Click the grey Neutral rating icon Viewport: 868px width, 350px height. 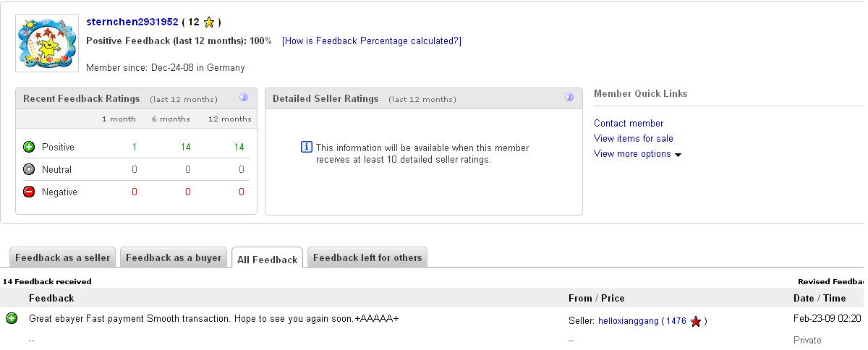pos(29,169)
